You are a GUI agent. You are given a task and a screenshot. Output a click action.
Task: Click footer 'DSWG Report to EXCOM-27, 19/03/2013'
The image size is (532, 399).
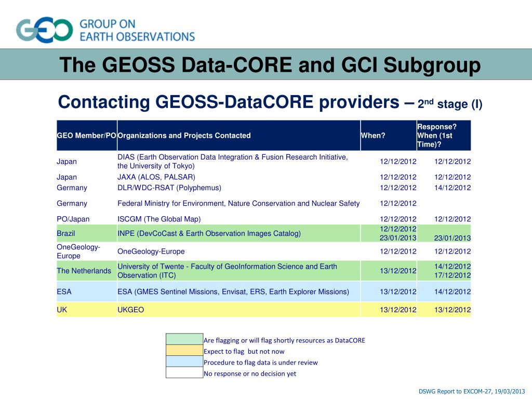472,391
